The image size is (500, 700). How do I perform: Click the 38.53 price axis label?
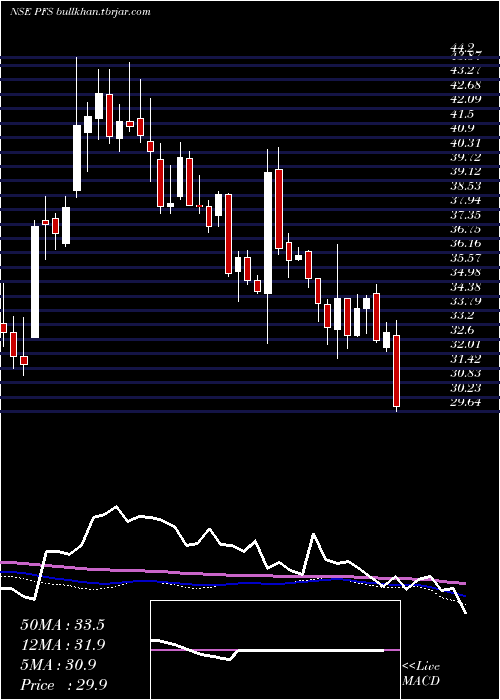click(x=465, y=186)
